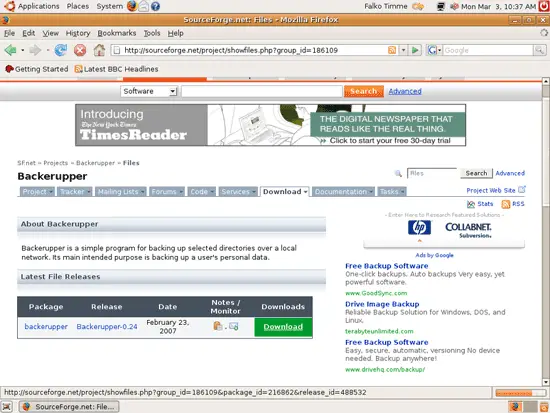Click the network monitor tray icon
The image size is (550, 413).
pyautogui.click(x=441, y=6)
